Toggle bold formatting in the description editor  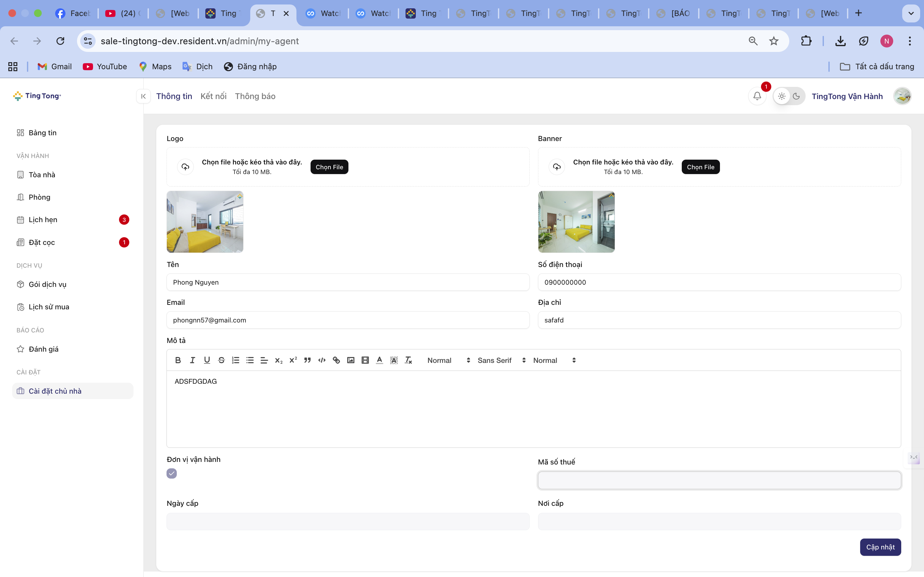[177, 360]
